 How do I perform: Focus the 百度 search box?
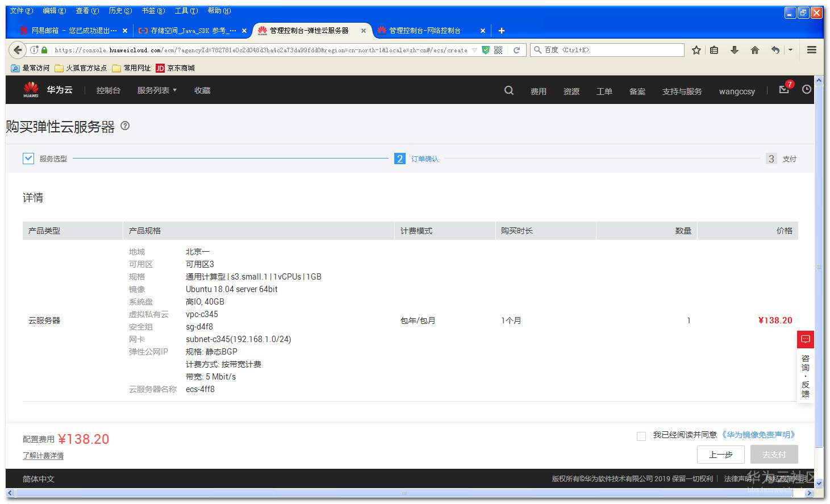point(607,50)
